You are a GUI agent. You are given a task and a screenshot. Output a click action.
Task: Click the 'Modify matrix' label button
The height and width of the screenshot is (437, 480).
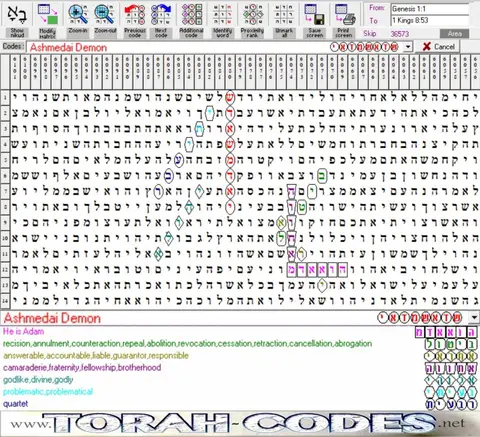click(x=47, y=33)
